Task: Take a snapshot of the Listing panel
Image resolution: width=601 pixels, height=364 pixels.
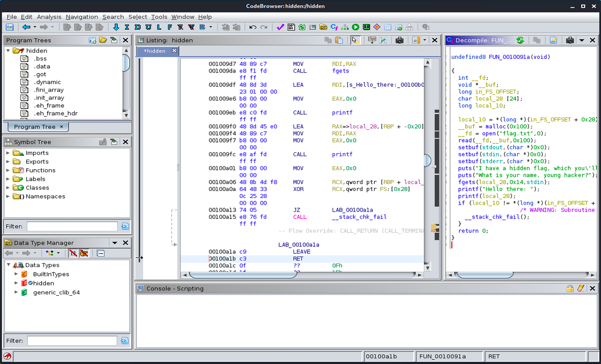Action: (x=399, y=40)
